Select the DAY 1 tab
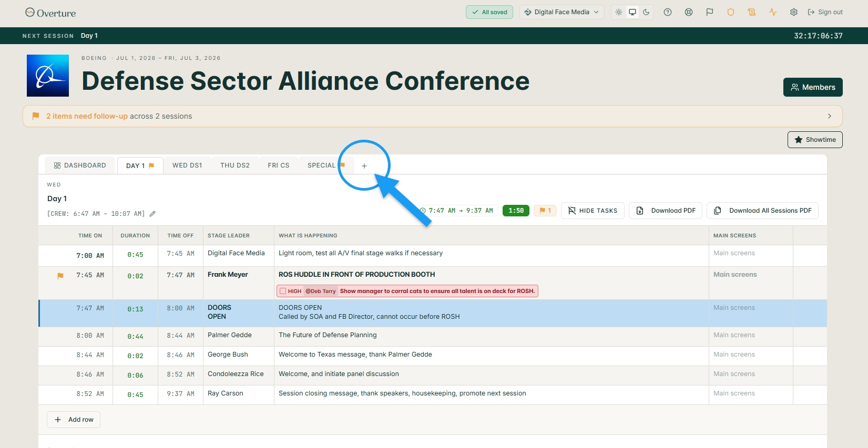 pyautogui.click(x=140, y=165)
